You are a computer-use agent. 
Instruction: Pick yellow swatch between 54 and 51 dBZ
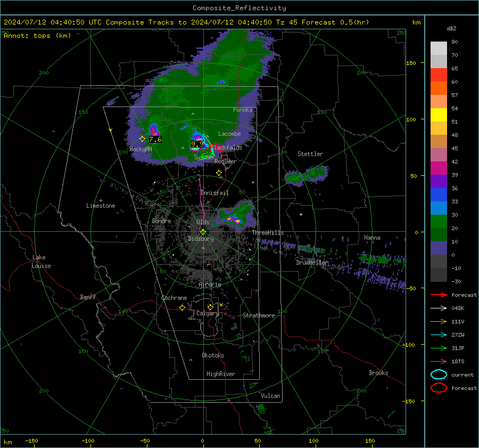(x=439, y=115)
